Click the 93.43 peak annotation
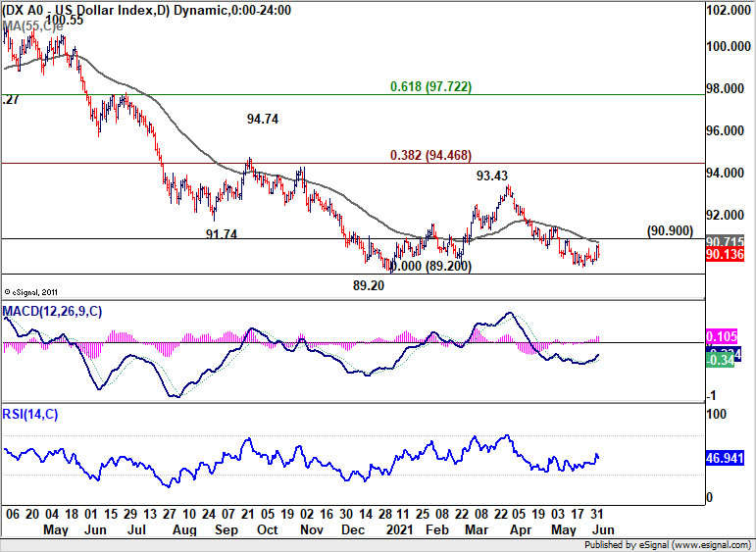 [492, 176]
